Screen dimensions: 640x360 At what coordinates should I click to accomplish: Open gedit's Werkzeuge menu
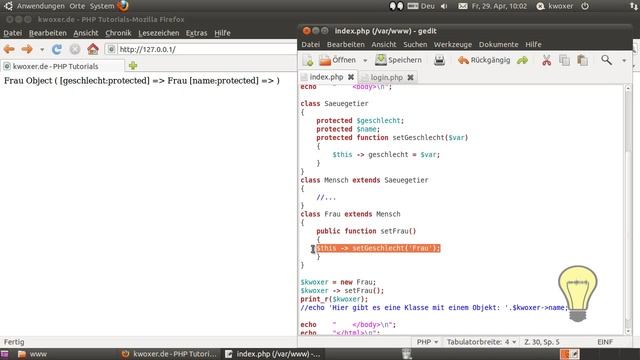453,44
